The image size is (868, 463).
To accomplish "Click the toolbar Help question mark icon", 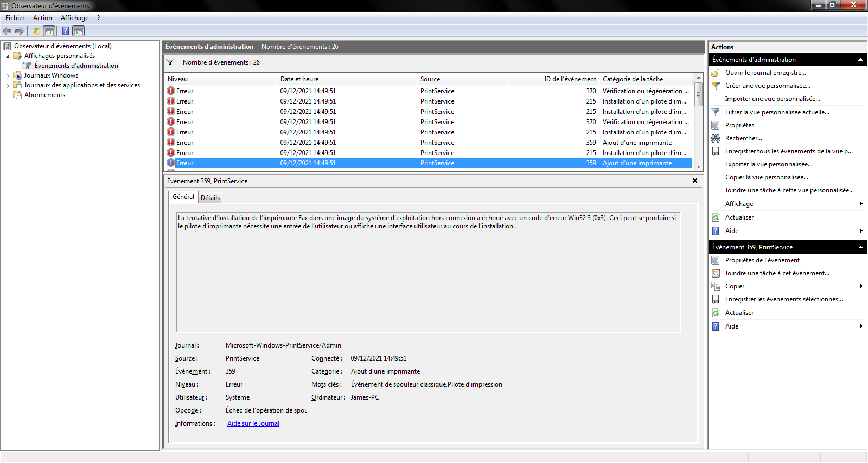I will point(65,31).
